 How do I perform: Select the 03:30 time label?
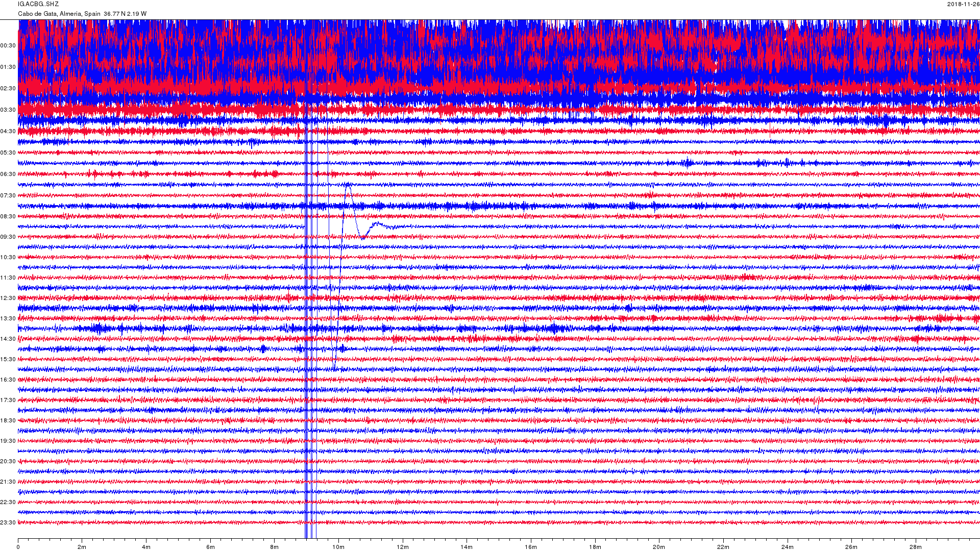coord(8,110)
